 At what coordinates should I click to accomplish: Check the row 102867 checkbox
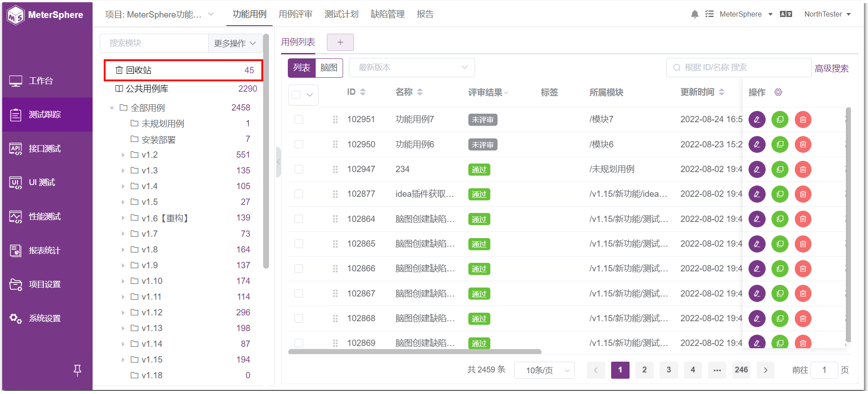[299, 293]
